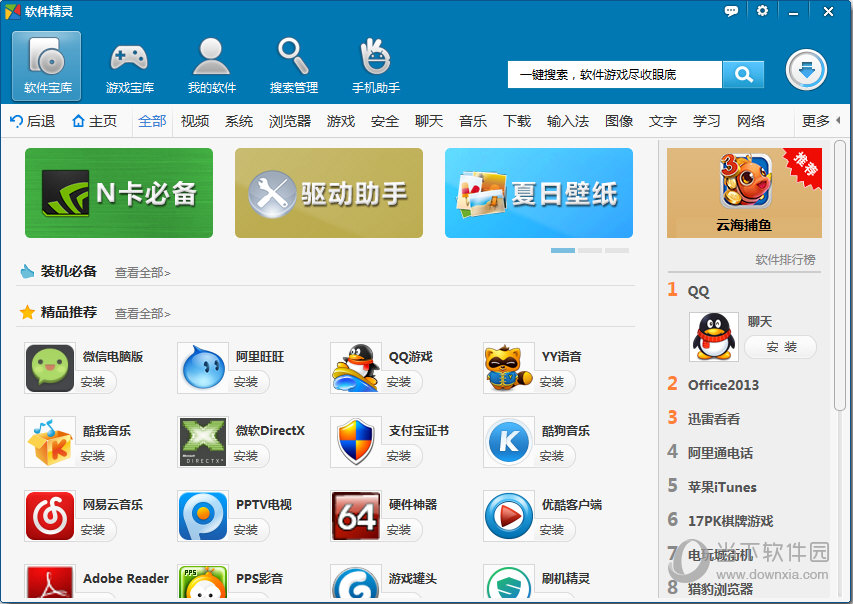Click the PPTV电视 app icon
This screenshot has width=853, height=604.
coord(202,516)
